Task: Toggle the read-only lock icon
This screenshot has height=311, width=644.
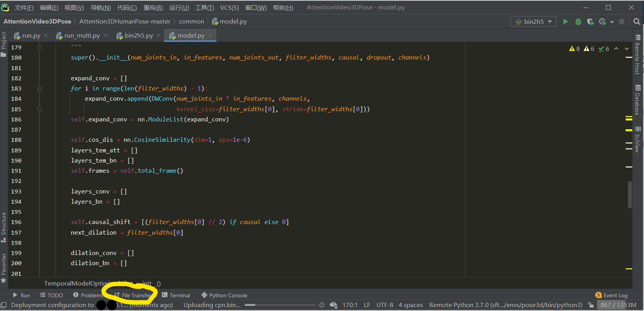Action: (591, 305)
